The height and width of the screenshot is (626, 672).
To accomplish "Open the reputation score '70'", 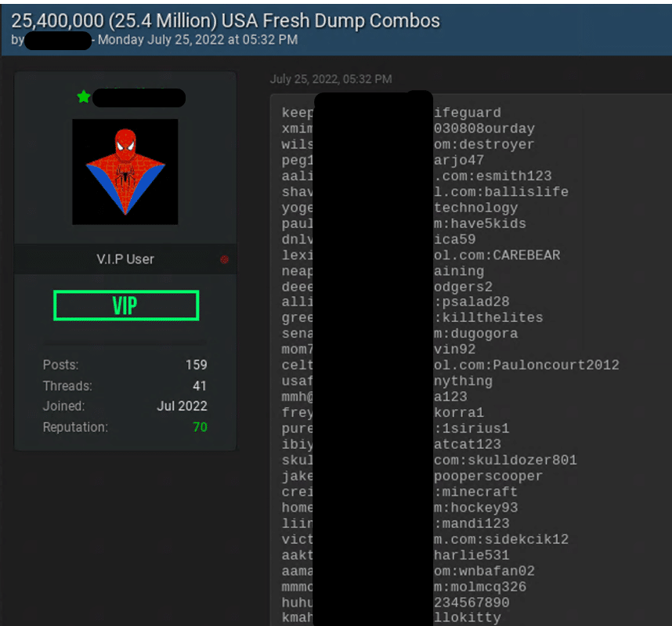I will point(201,427).
